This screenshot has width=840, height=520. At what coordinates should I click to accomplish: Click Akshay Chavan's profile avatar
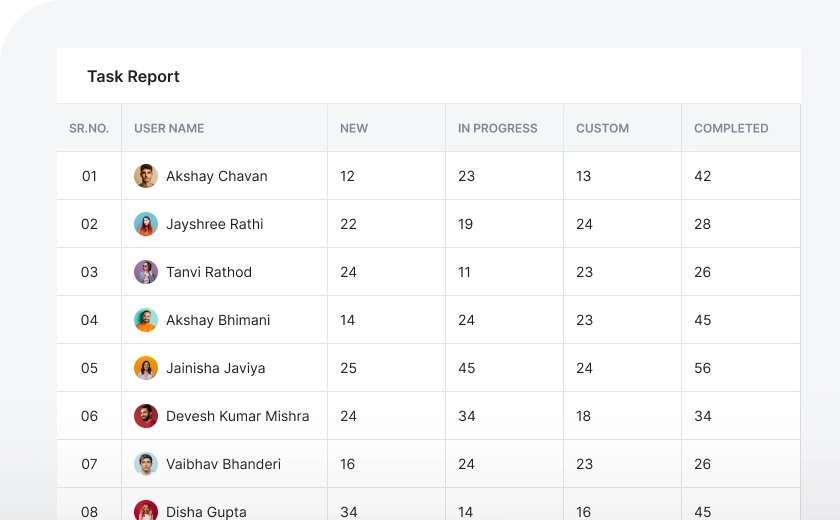[146, 176]
